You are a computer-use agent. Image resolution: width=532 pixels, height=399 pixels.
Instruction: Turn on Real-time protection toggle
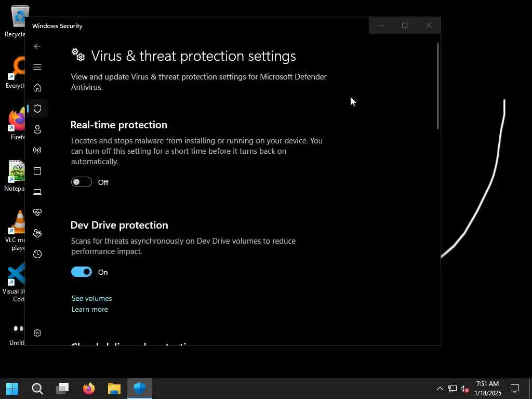(82, 182)
